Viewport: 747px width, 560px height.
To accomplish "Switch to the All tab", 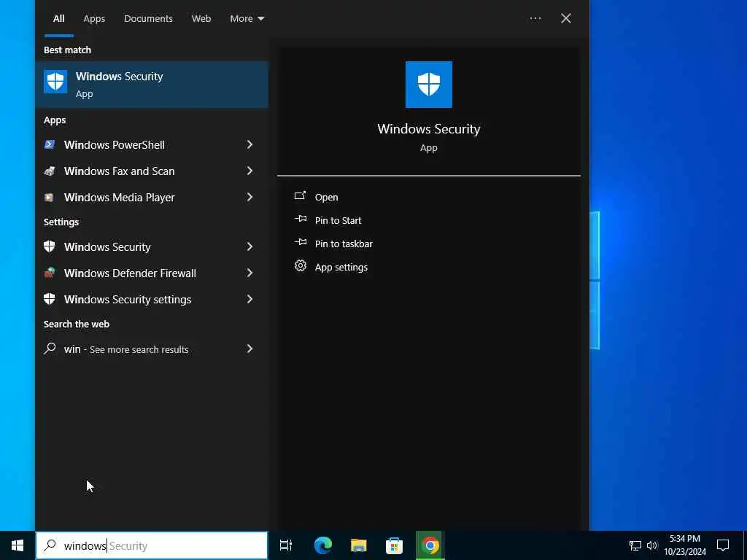I will click(58, 18).
